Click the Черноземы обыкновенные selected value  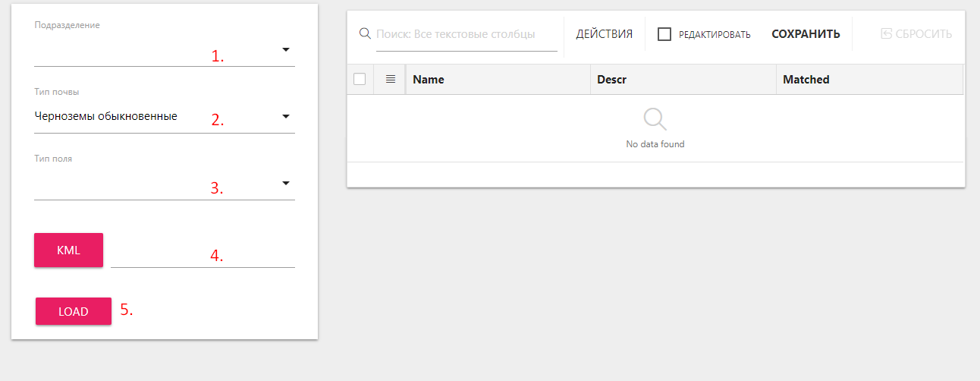coord(106,117)
